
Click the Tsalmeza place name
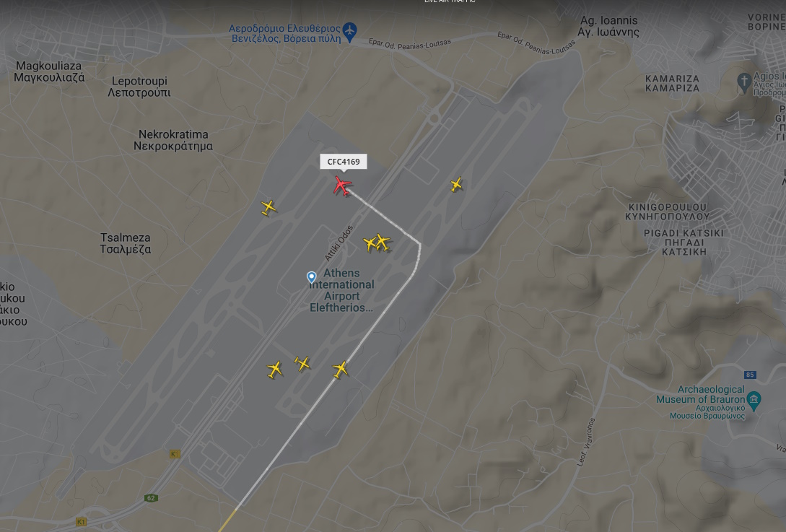click(126, 243)
